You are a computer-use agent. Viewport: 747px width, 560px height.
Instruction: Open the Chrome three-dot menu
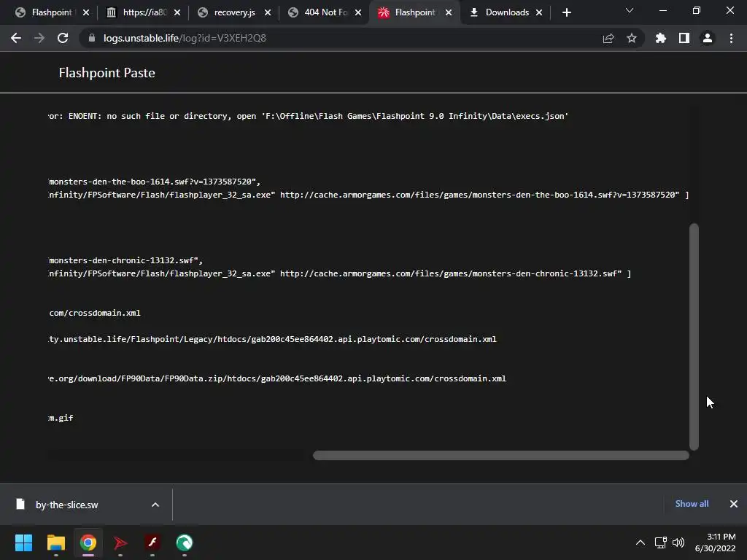pyautogui.click(x=731, y=38)
